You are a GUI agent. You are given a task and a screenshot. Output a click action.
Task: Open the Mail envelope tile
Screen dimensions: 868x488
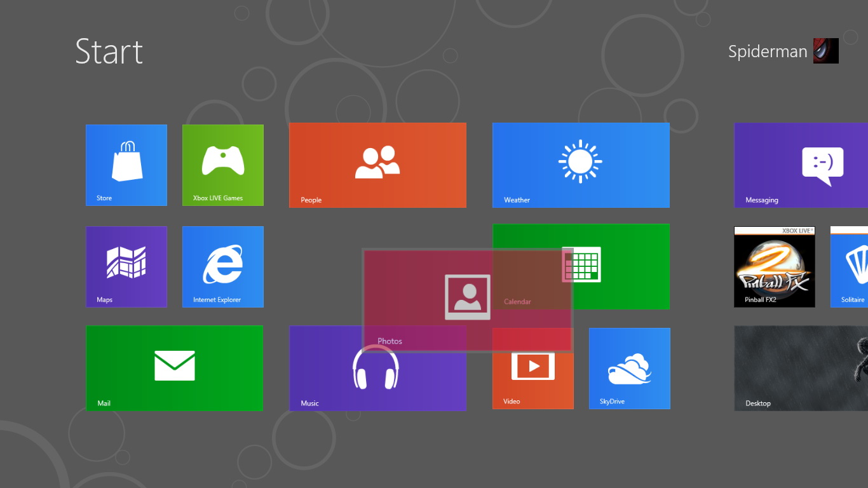coord(174,368)
